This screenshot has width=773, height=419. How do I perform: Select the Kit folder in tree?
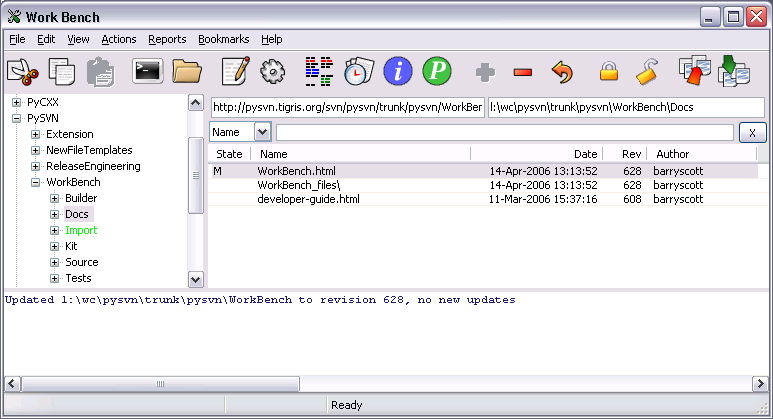(71, 246)
